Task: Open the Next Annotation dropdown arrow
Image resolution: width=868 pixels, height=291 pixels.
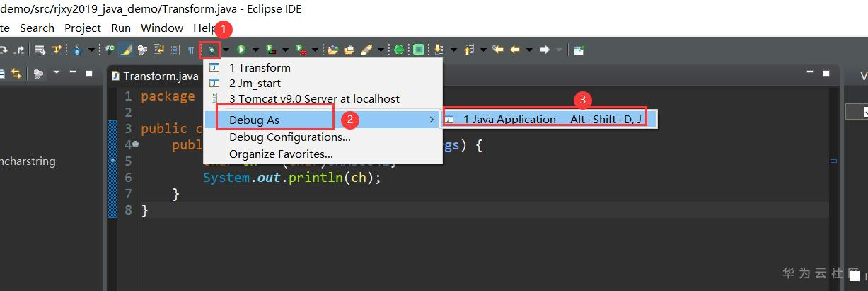Action: (x=453, y=50)
